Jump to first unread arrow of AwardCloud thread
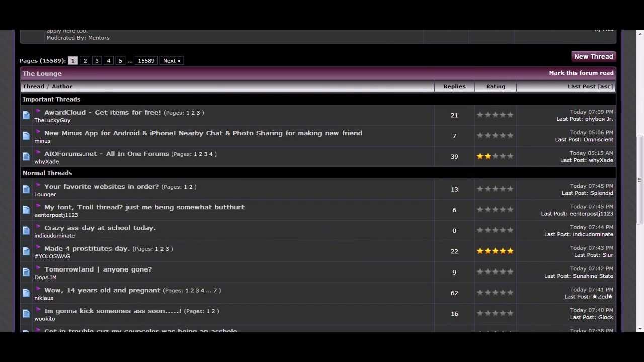 point(38,111)
